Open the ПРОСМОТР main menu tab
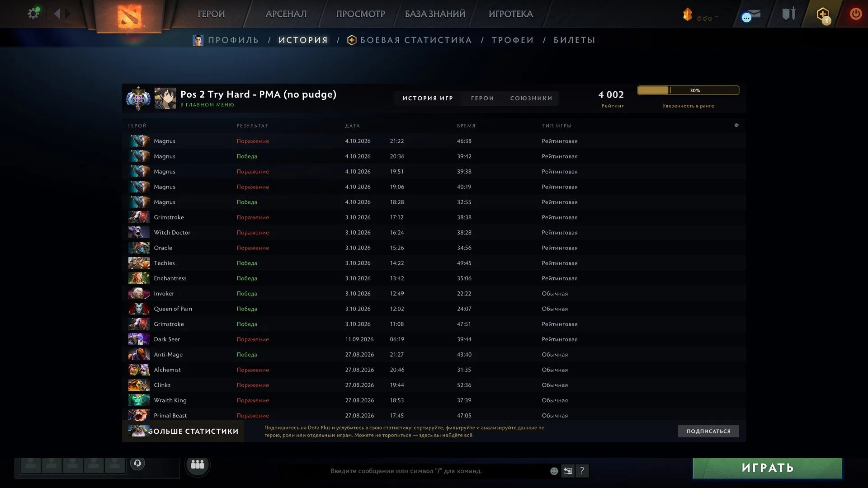The height and width of the screenshot is (488, 868). [x=360, y=14]
